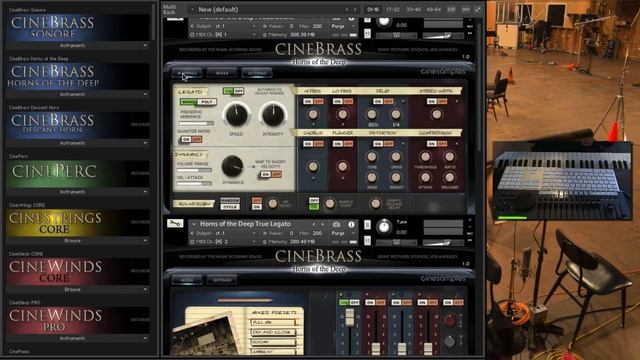Click the snapshot camera icon on True Legato

point(336,224)
